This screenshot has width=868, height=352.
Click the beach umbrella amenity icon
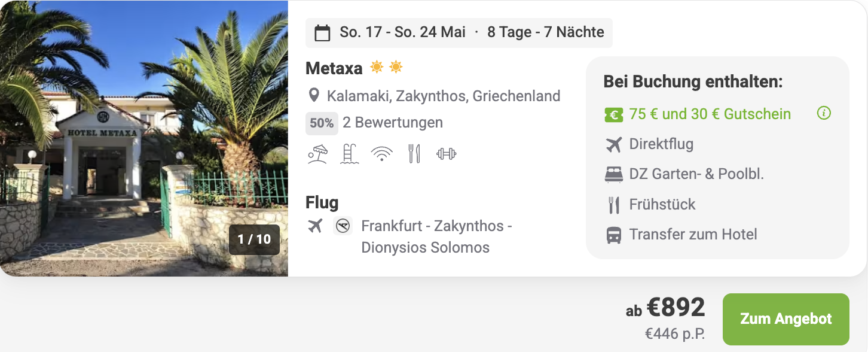coord(317,154)
